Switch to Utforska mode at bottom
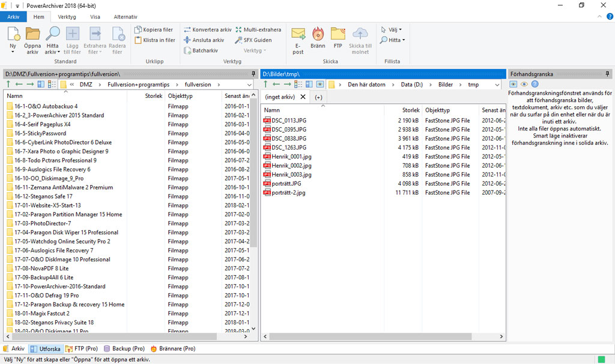615x364 pixels. click(46, 349)
